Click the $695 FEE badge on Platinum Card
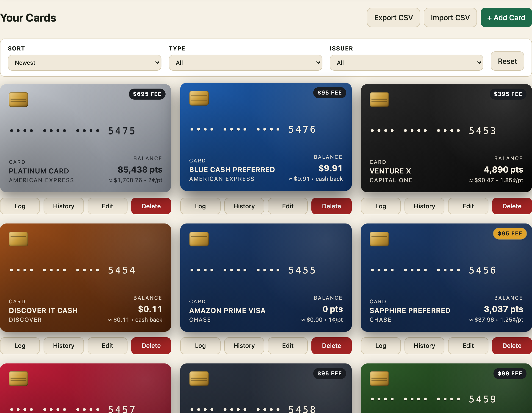 point(147,94)
